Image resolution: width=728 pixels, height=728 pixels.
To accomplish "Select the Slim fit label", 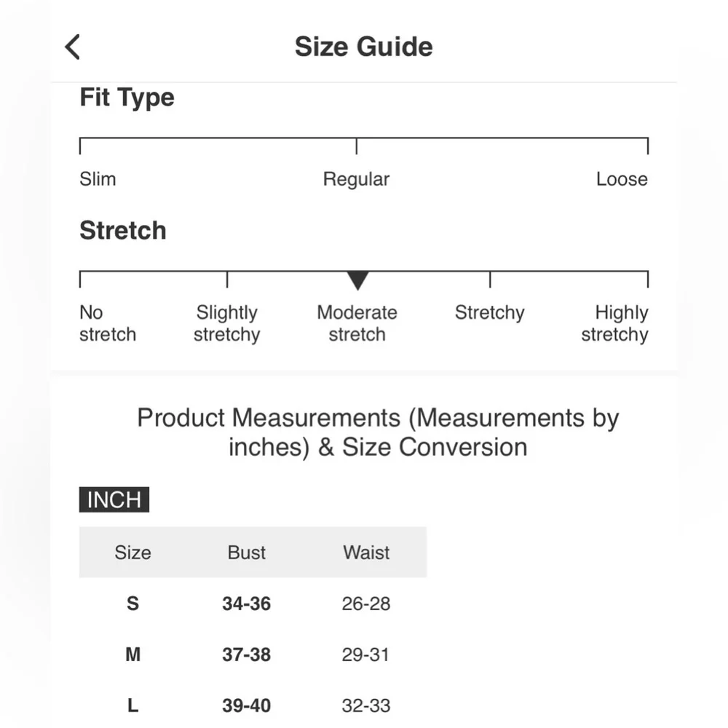I will pyautogui.click(x=98, y=179).
